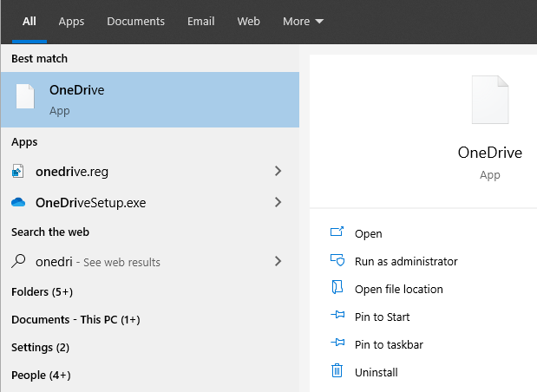
Task: Open the Apps search tab
Action: click(x=71, y=22)
